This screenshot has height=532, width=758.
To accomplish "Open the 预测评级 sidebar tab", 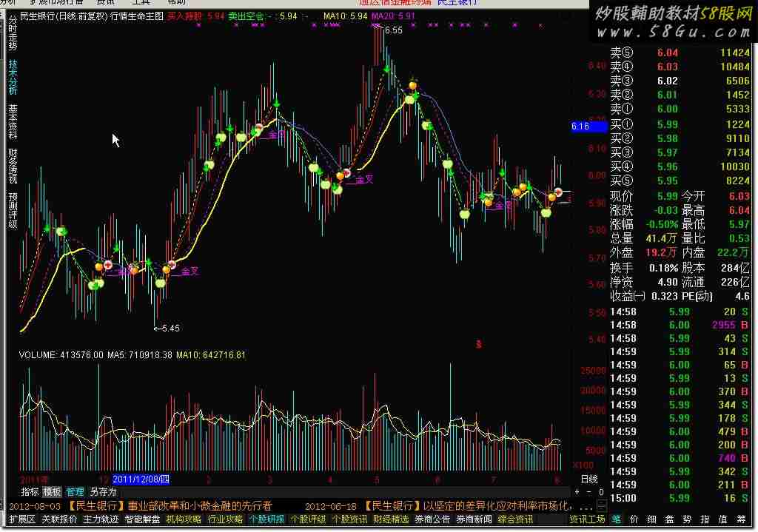I will [13, 210].
